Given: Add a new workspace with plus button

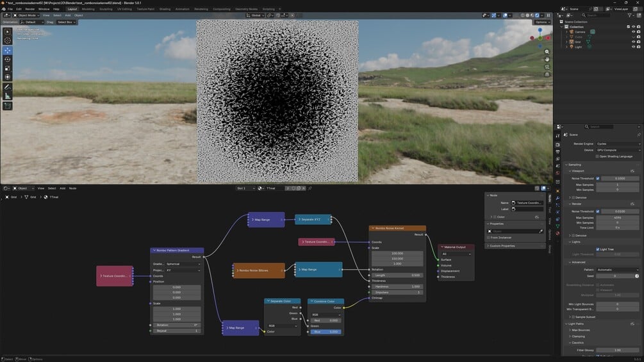Looking at the screenshot, I should click(x=280, y=8).
